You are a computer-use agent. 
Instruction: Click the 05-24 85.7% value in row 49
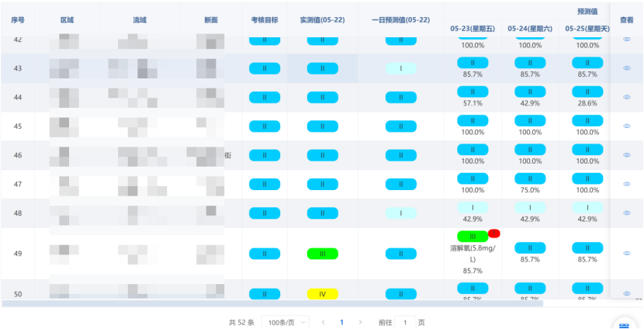pos(530,260)
